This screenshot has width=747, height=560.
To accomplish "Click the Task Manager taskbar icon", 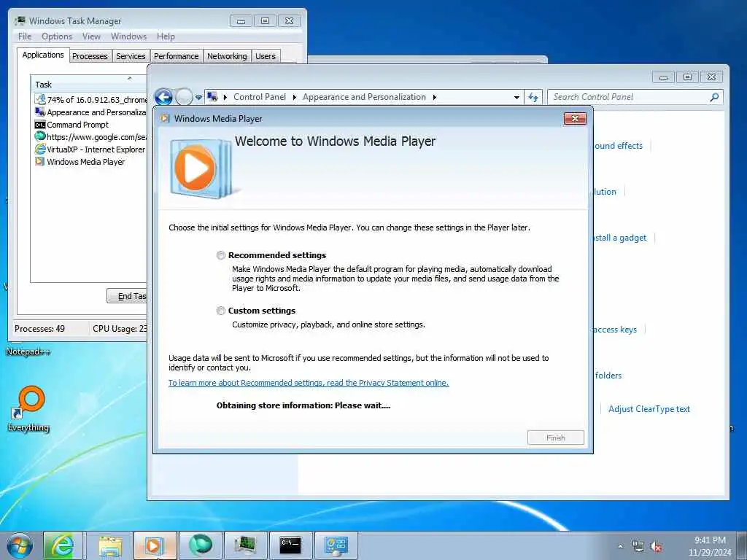I will pyautogui.click(x=245, y=545).
